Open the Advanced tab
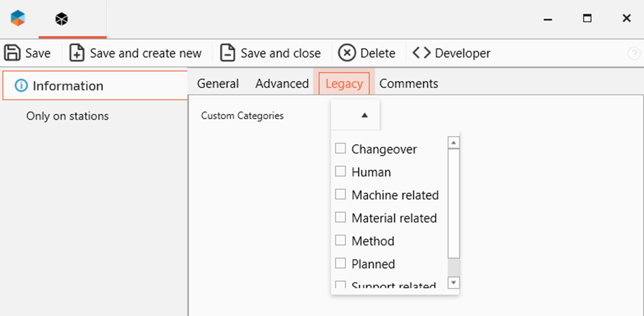 tap(282, 84)
